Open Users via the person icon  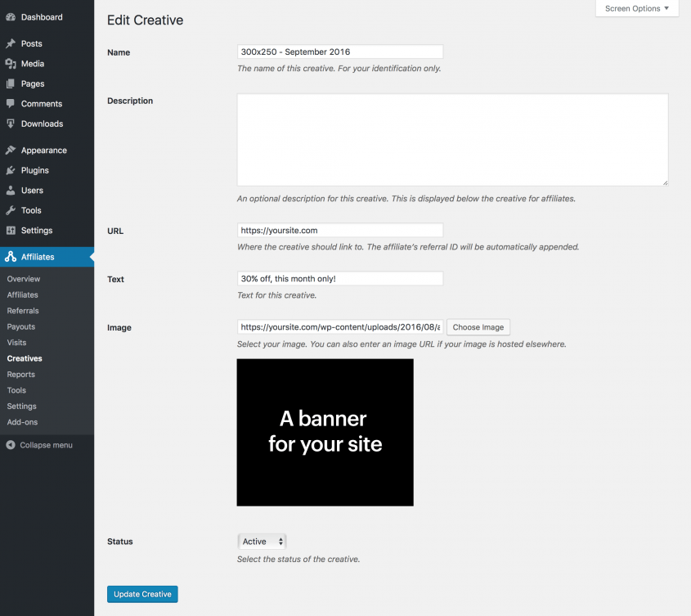point(11,190)
